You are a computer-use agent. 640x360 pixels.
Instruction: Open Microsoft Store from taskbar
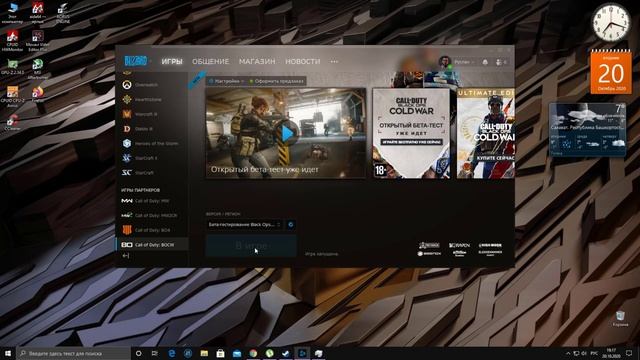click(220, 353)
